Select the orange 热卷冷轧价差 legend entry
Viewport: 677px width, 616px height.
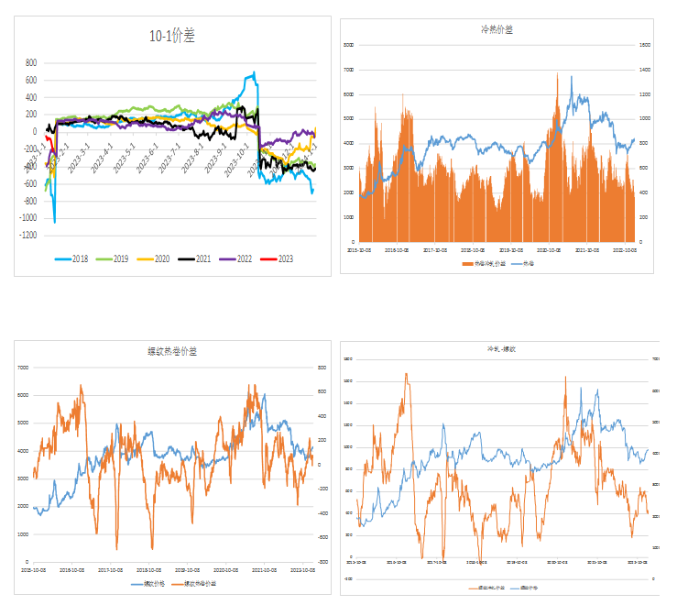point(484,263)
